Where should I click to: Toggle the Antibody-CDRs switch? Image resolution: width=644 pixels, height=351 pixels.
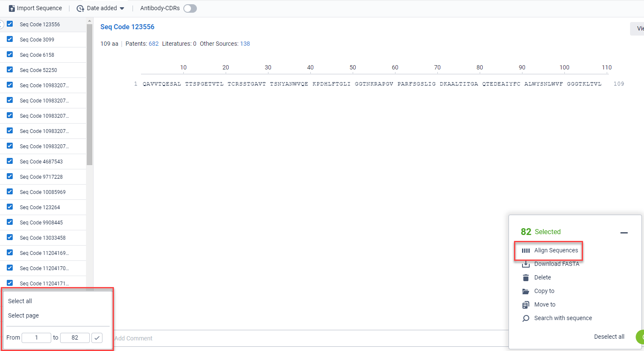coord(190,8)
